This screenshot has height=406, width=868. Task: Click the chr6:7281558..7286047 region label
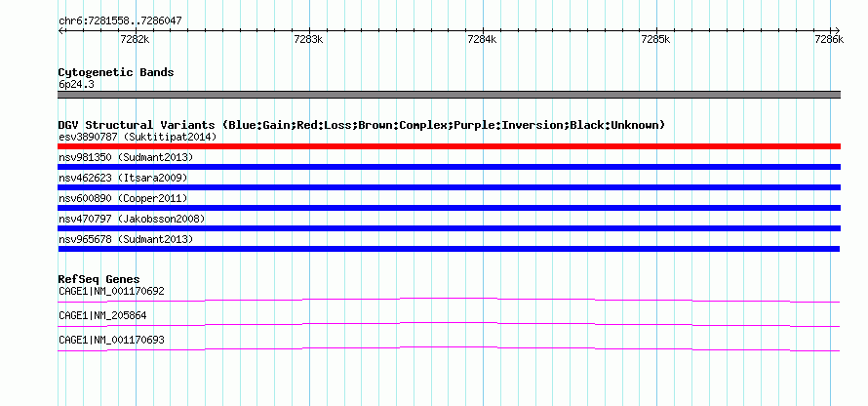(x=120, y=21)
